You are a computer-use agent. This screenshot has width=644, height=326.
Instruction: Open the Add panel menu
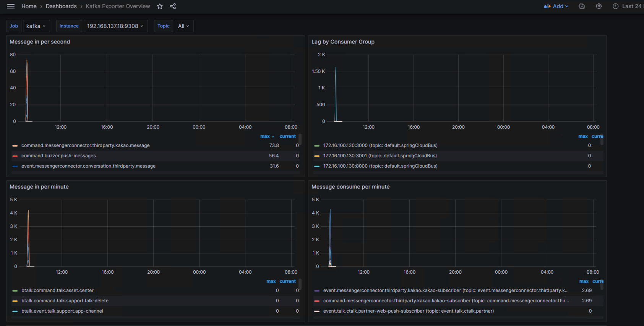(x=556, y=6)
